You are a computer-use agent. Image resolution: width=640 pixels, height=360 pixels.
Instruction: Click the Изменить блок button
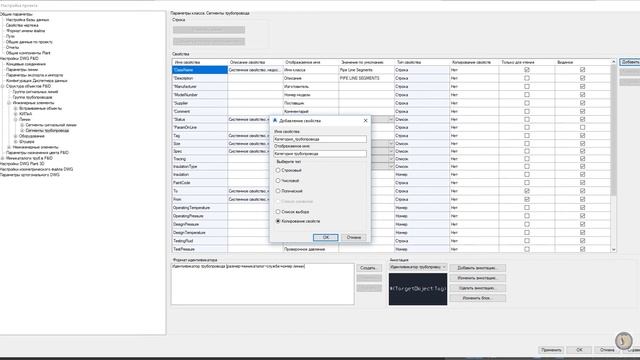(478, 298)
